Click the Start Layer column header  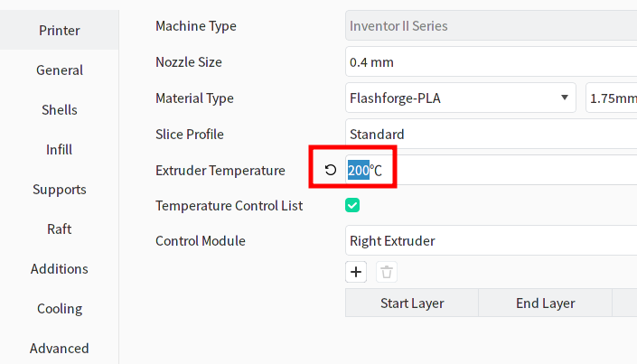412,303
